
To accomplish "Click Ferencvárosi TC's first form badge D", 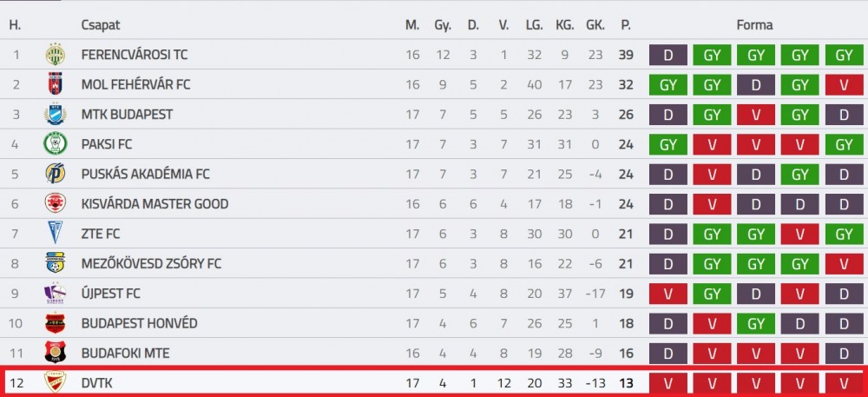I will [x=668, y=55].
